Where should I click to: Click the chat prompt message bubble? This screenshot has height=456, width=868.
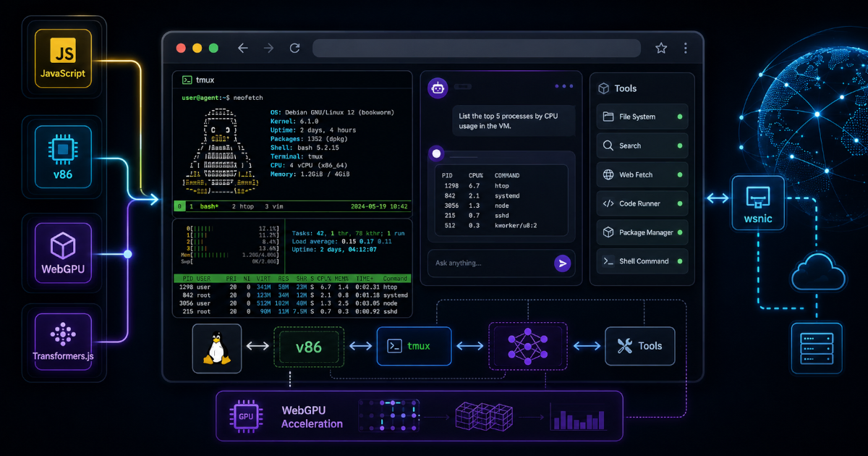(514, 121)
